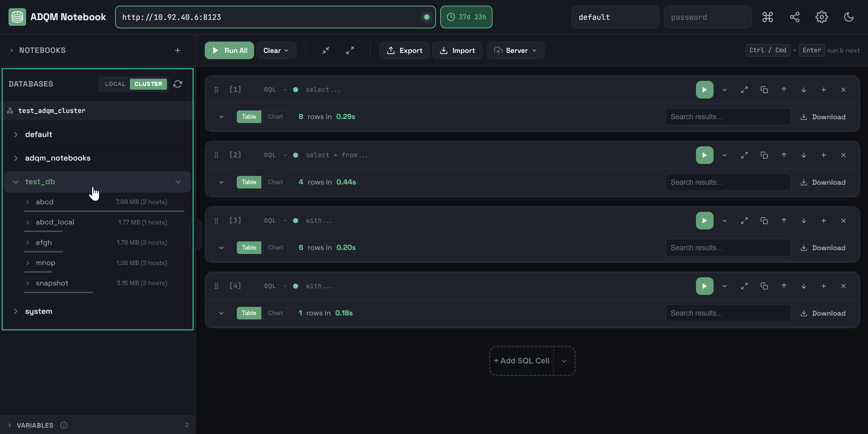Image resolution: width=868 pixels, height=434 pixels.
Task: Expand the Server dropdown
Action: pyautogui.click(x=515, y=50)
